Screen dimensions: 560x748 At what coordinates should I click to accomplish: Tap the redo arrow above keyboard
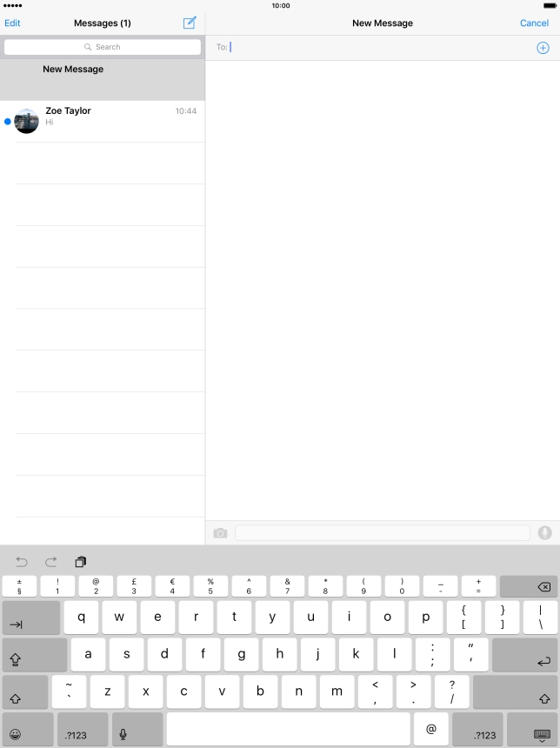pyautogui.click(x=51, y=562)
